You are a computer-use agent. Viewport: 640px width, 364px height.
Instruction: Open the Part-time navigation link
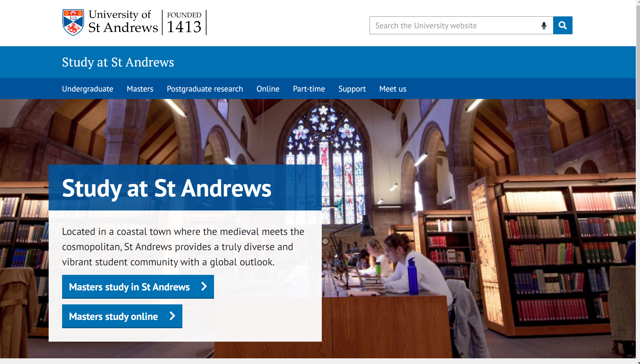[x=309, y=89]
